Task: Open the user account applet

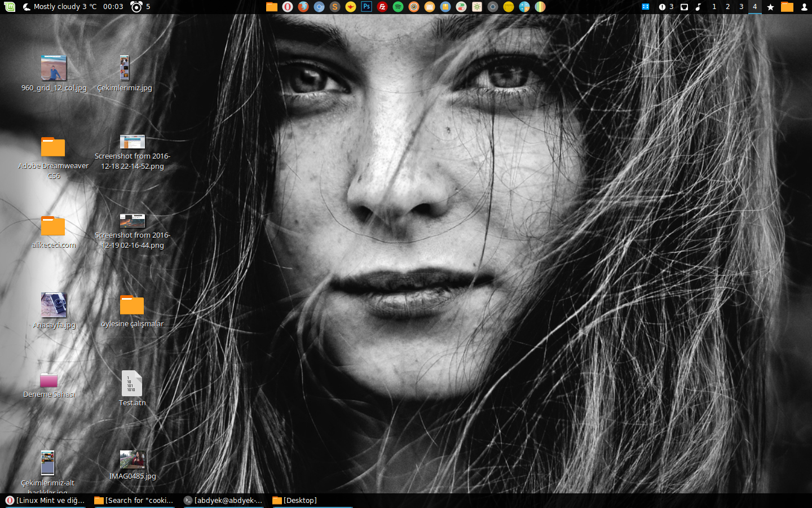Action: 804,7
